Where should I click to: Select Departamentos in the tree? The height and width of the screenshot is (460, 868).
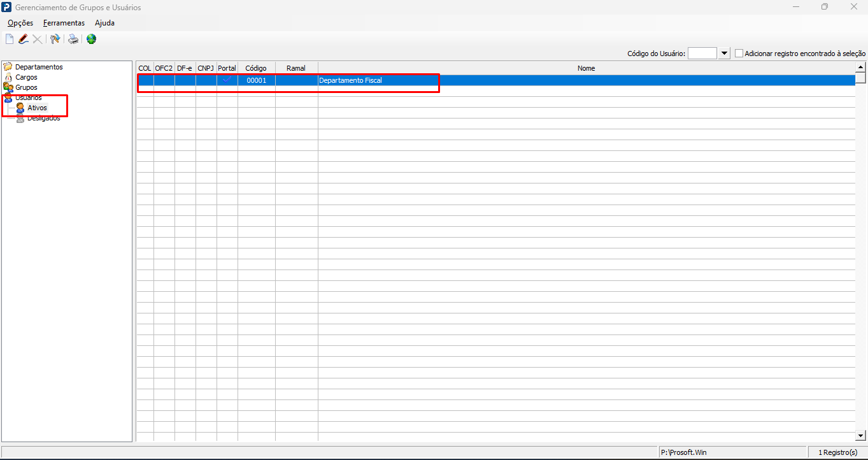(x=39, y=67)
